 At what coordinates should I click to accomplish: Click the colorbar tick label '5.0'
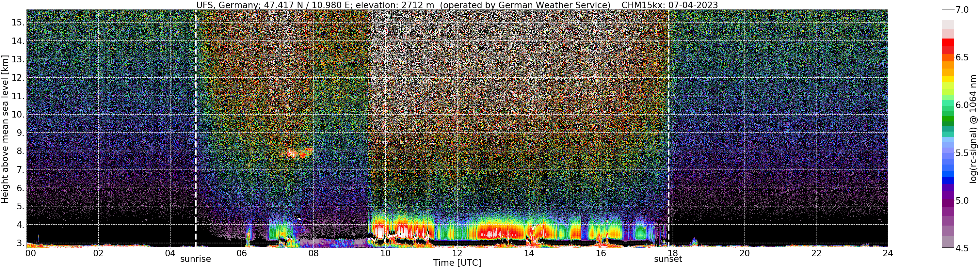pyautogui.click(x=962, y=200)
